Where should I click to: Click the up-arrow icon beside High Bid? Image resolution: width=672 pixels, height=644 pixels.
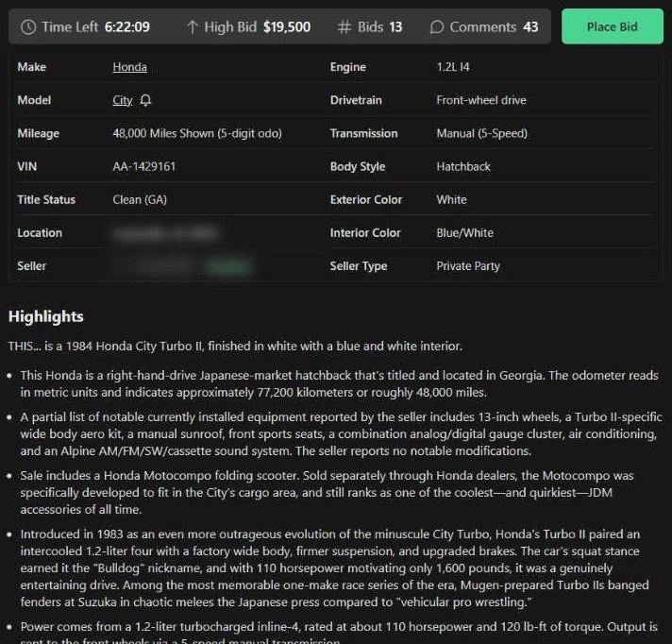pos(192,27)
